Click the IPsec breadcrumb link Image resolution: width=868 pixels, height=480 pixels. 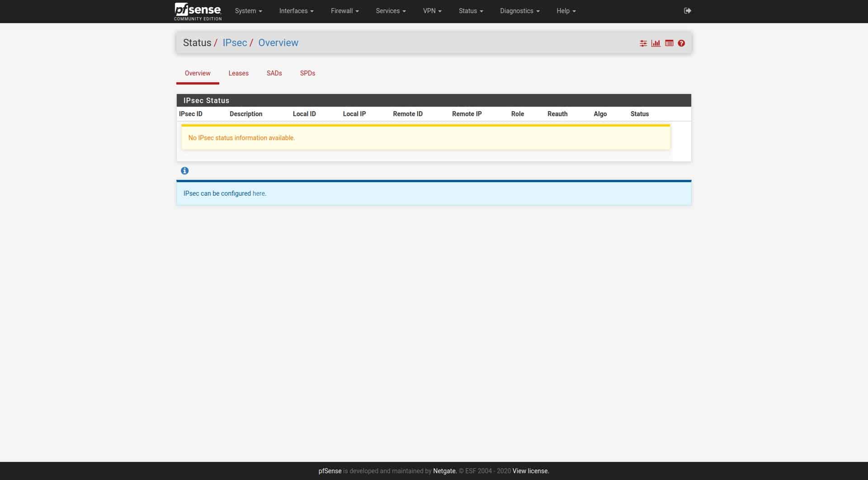235,43
